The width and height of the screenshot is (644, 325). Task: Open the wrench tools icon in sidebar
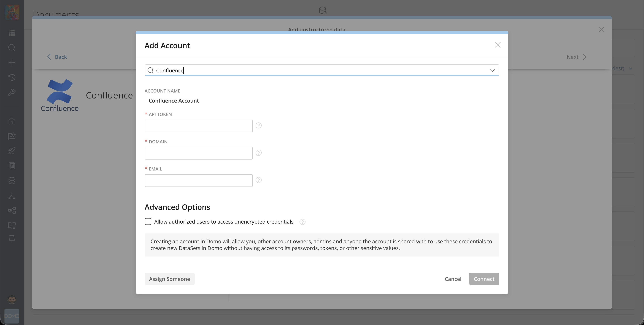coord(12,93)
